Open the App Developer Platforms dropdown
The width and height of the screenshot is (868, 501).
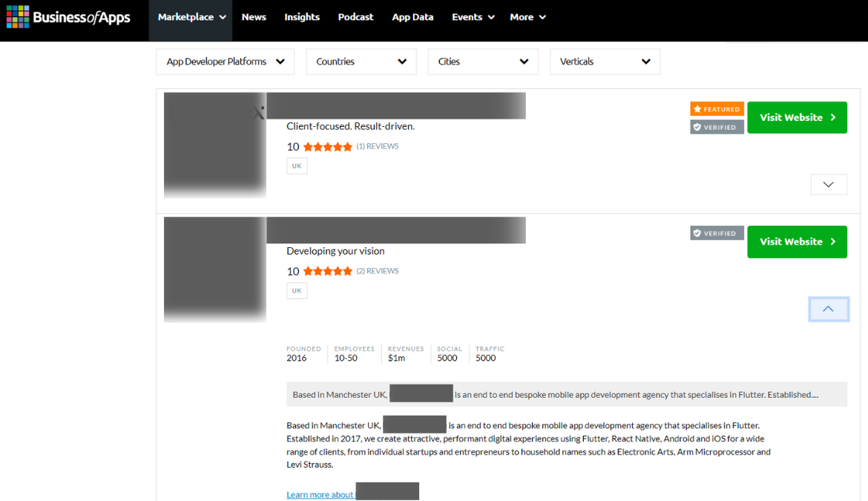click(x=225, y=62)
